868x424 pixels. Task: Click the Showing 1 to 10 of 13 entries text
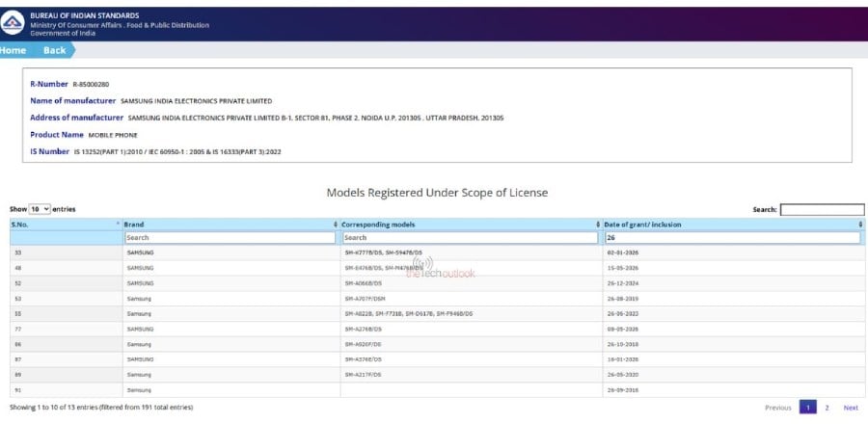101,408
